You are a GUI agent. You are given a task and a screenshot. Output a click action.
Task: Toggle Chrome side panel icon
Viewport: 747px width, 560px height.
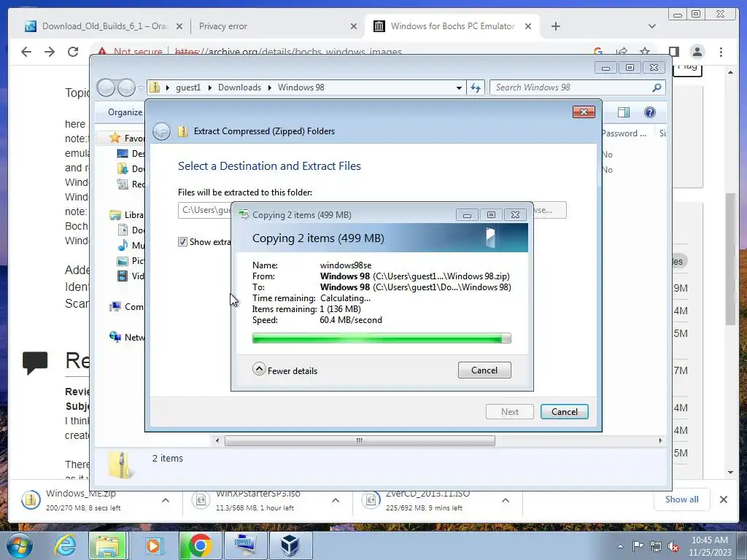click(673, 52)
